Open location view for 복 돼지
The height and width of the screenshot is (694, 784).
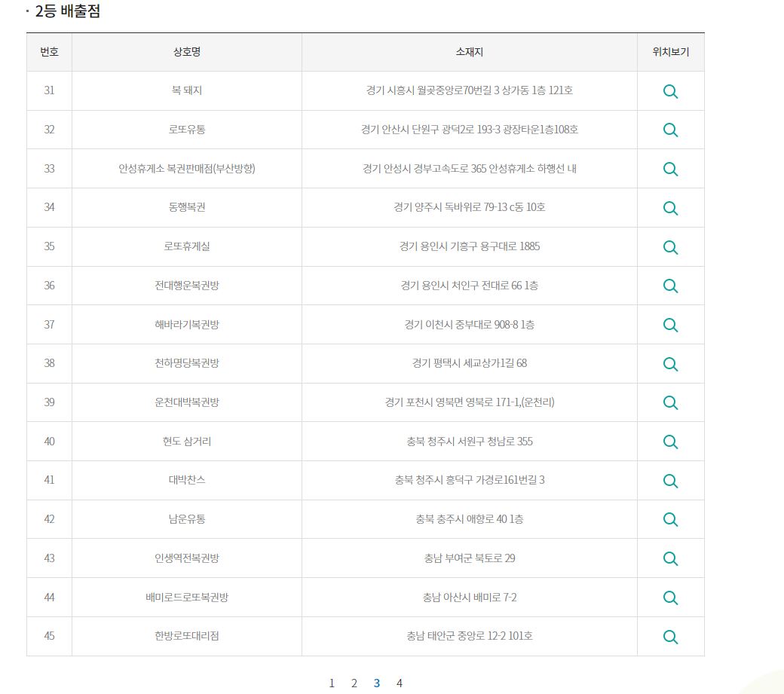670,91
